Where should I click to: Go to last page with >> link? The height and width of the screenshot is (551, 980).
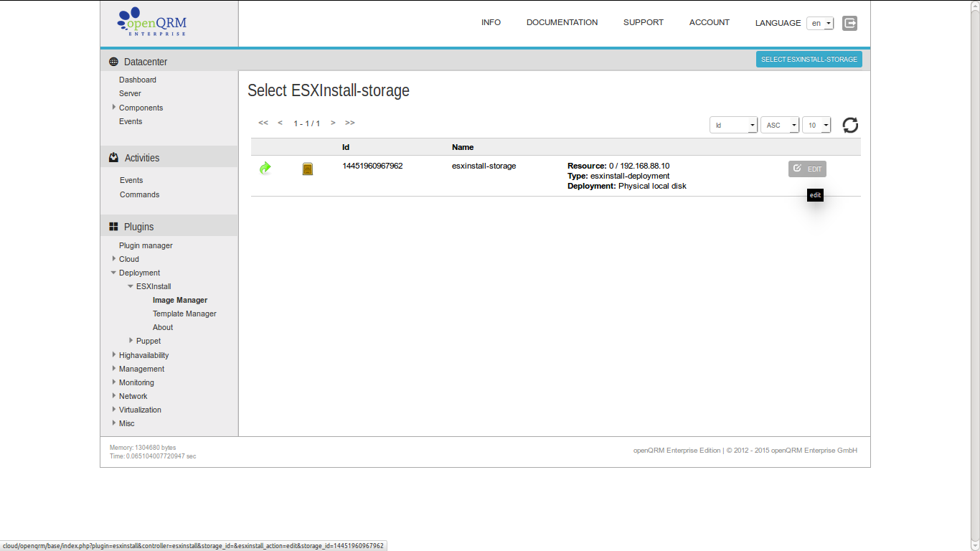coord(350,123)
